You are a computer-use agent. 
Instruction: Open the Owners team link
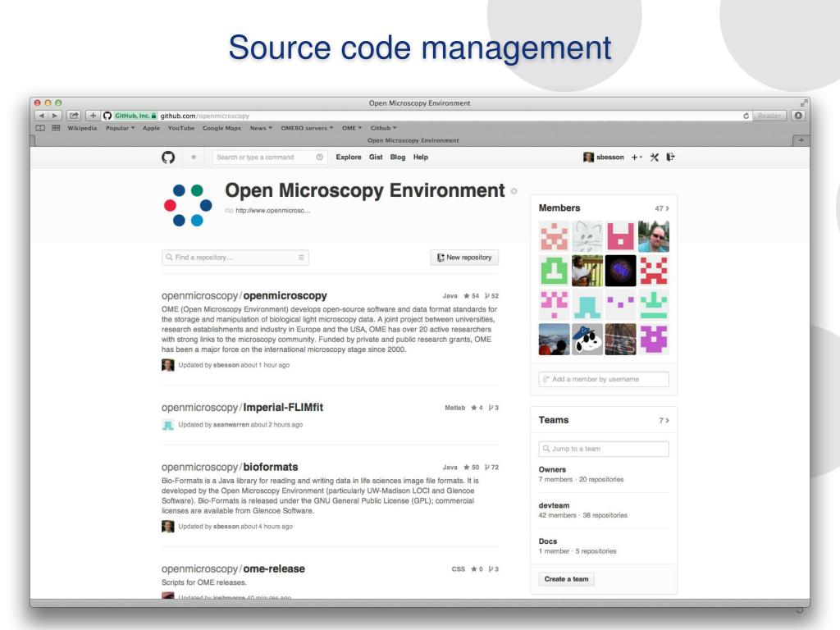click(x=552, y=469)
